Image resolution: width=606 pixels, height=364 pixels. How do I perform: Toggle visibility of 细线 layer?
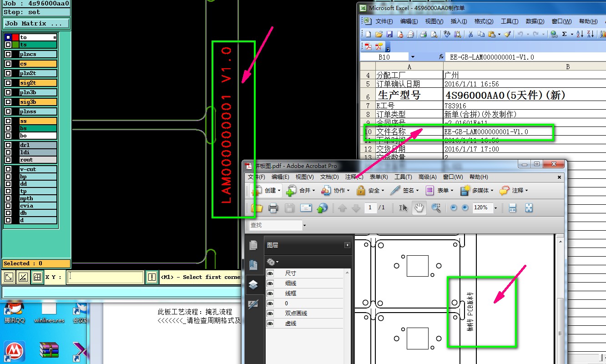click(270, 283)
